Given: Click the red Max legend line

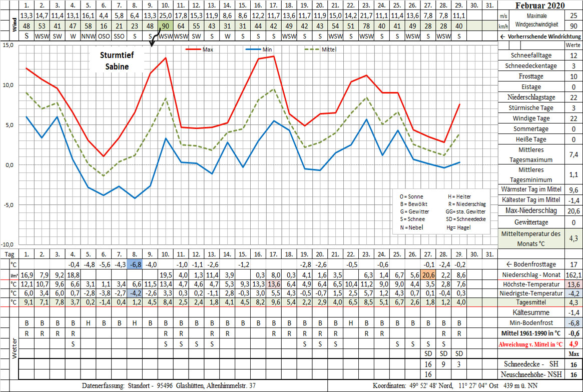Looking at the screenshot, I should coord(193,49).
